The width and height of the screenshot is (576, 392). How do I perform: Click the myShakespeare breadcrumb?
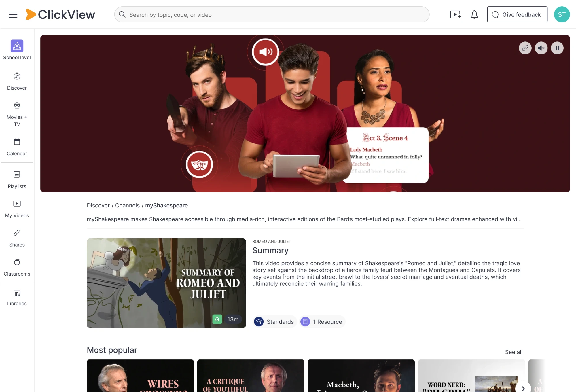point(166,205)
